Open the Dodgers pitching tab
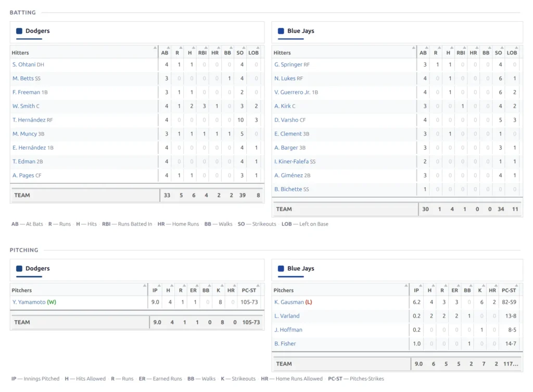Viewport: 533px width, 392px height. pos(33,268)
